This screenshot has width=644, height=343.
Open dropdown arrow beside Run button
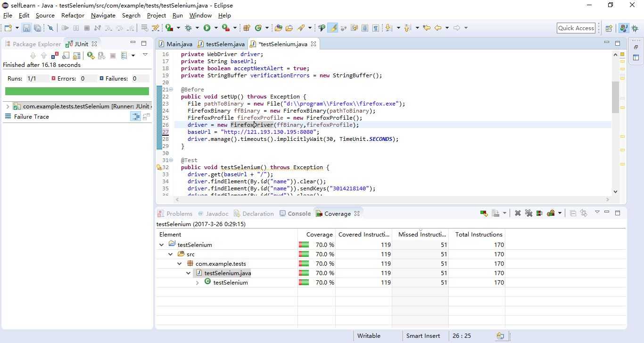tap(216, 28)
